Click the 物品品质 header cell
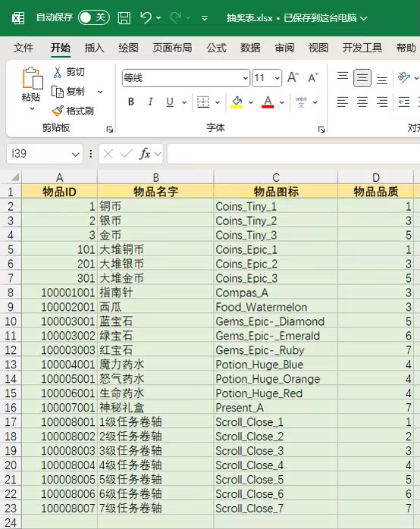Image resolution: width=420 pixels, height=529 pixels. 375,192
